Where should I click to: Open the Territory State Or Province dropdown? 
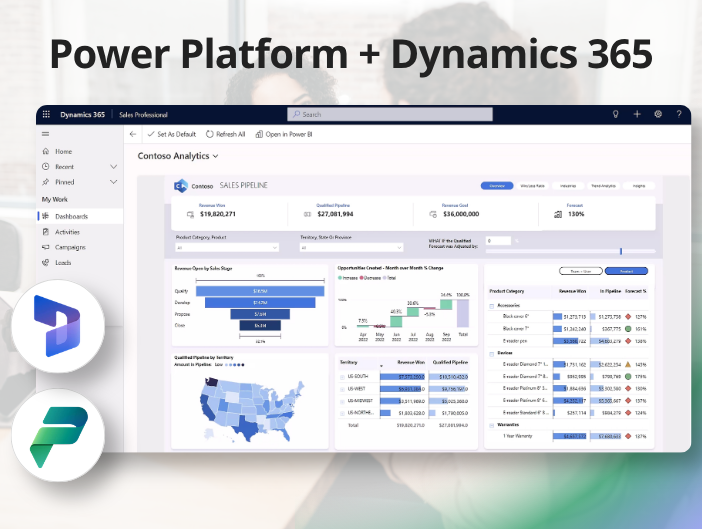pos(351,247)
